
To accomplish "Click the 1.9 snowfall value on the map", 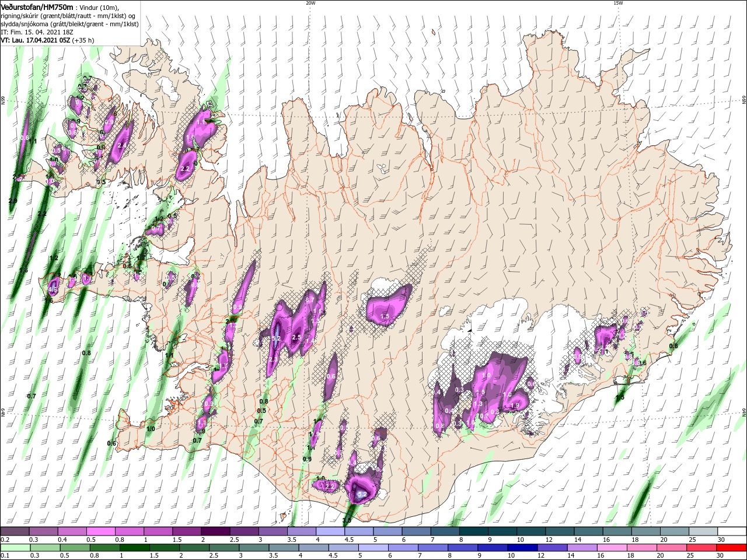I will 515,406.
